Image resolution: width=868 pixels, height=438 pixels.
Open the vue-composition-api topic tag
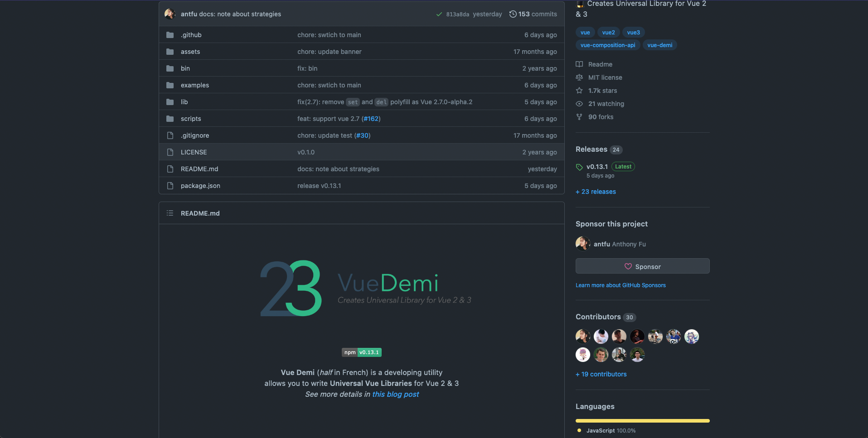click(608, 45)
